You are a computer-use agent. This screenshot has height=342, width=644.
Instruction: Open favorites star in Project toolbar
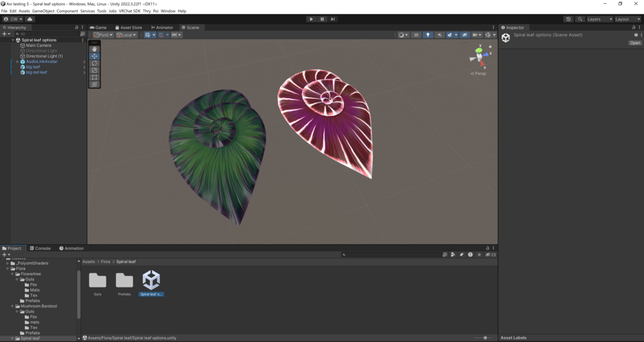[x=479, y=254]
